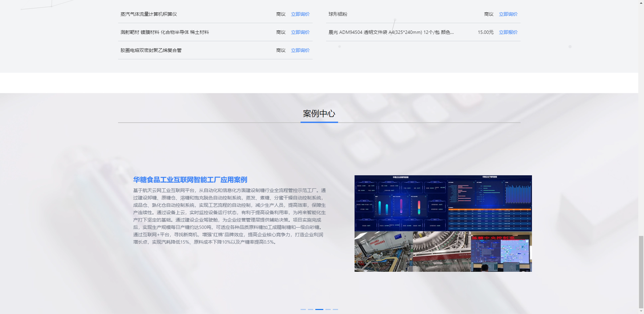This screenshot has height=314, width=644.
Task: Click the 华糖 case description paragraph
Action: coord(229,216)
